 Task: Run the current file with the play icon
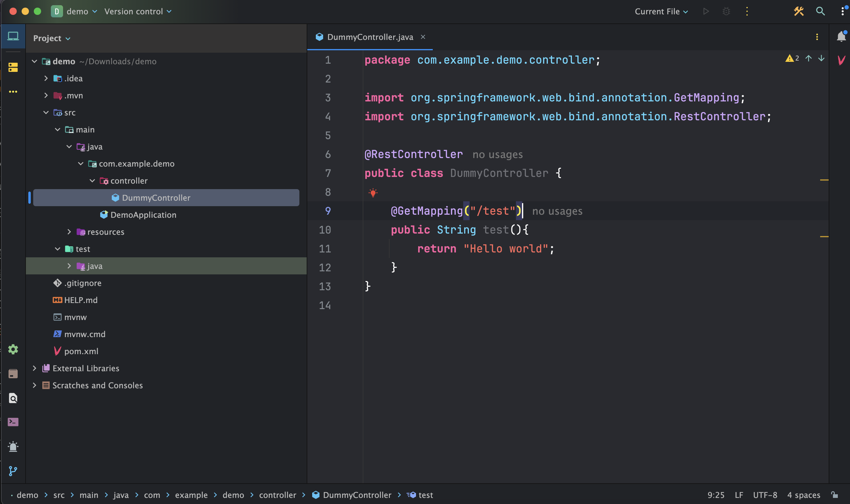click(x=706, y=11)
